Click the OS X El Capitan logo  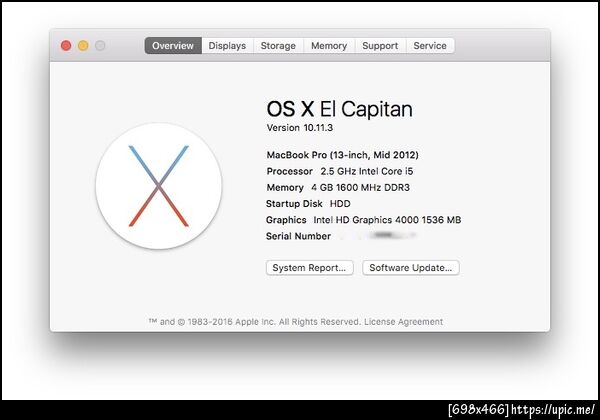tap(159, 186)
